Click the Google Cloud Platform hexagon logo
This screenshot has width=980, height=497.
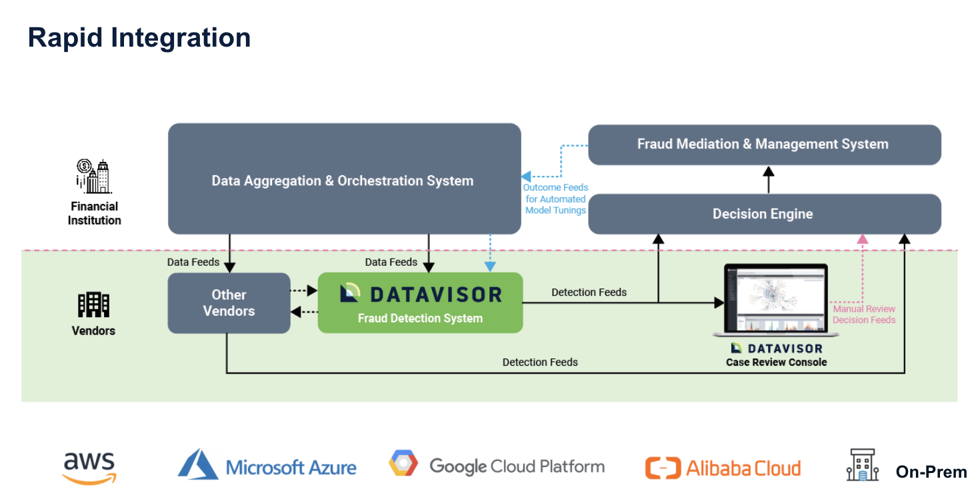pyautogui.click(x=404, y=464)
